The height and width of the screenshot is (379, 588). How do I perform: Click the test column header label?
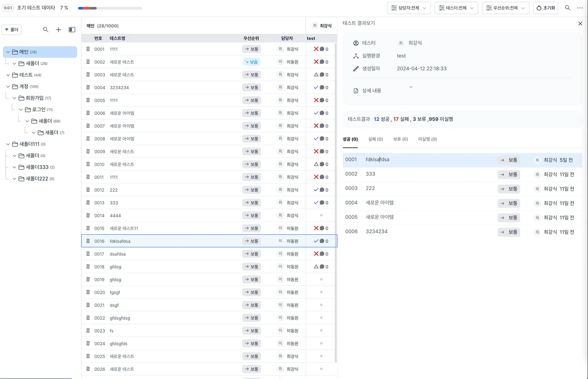311,38
